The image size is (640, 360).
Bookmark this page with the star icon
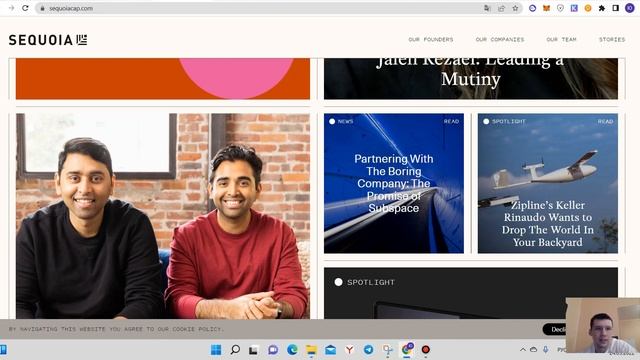(x=515, y=8)
